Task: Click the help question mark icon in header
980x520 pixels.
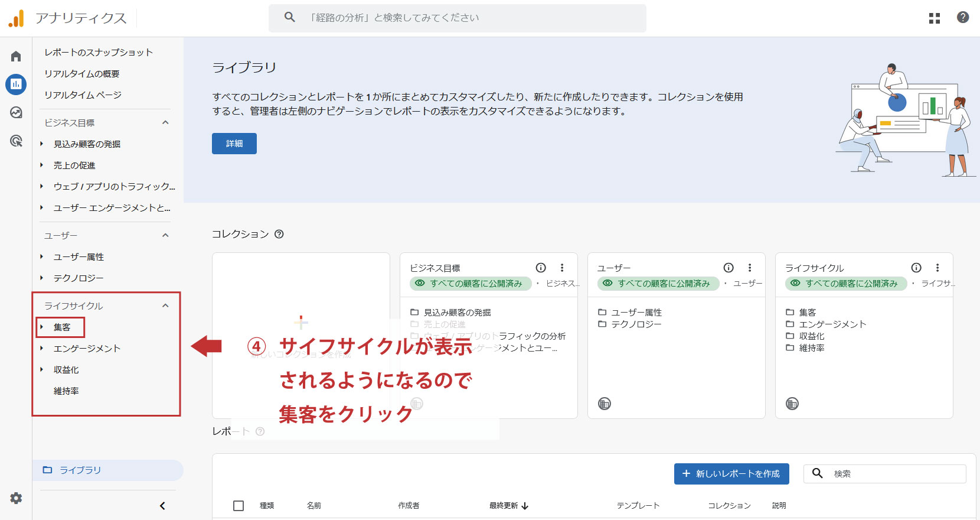Action: point(962,18)
